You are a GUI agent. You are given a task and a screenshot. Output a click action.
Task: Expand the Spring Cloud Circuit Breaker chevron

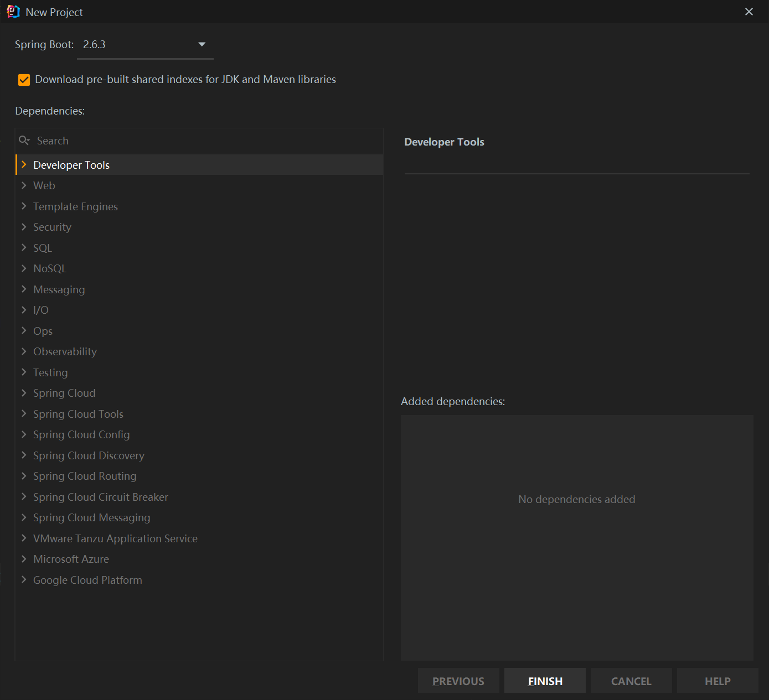coord(24,497)
